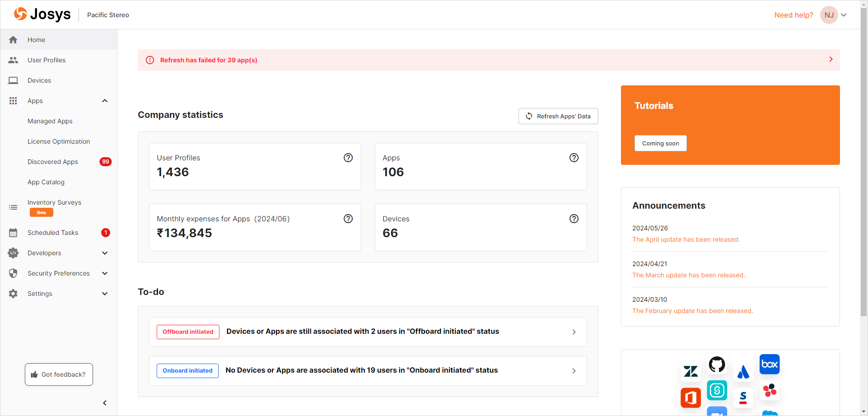The height and width of the screenshot is (416, 868).
Task: Click the Inventory Surveys list icon
Action: click(13, 207)
